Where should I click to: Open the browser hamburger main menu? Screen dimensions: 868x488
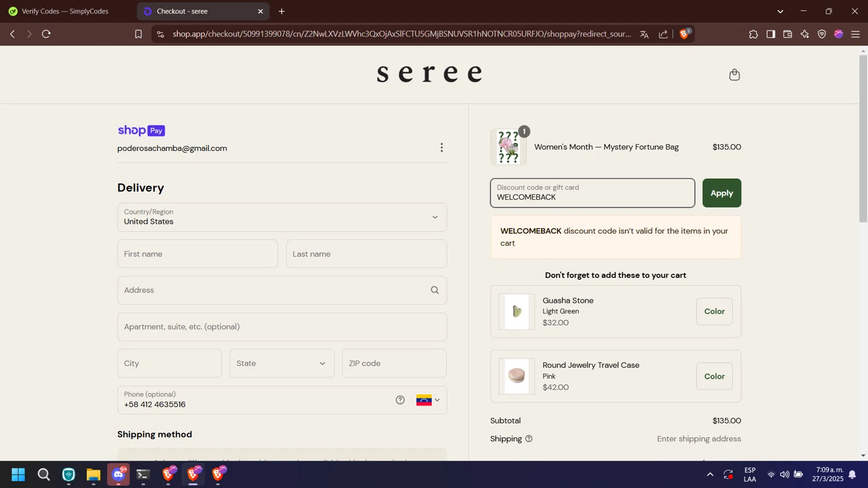pos(855,34)
